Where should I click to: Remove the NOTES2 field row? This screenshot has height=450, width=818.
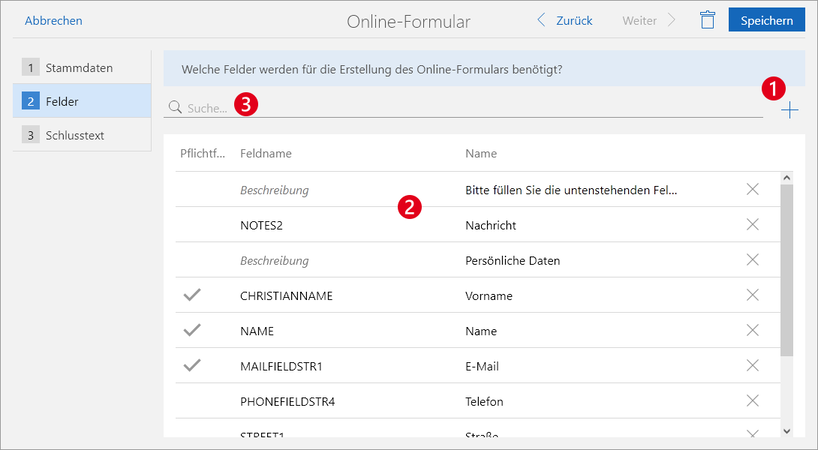tap(752, 225)
